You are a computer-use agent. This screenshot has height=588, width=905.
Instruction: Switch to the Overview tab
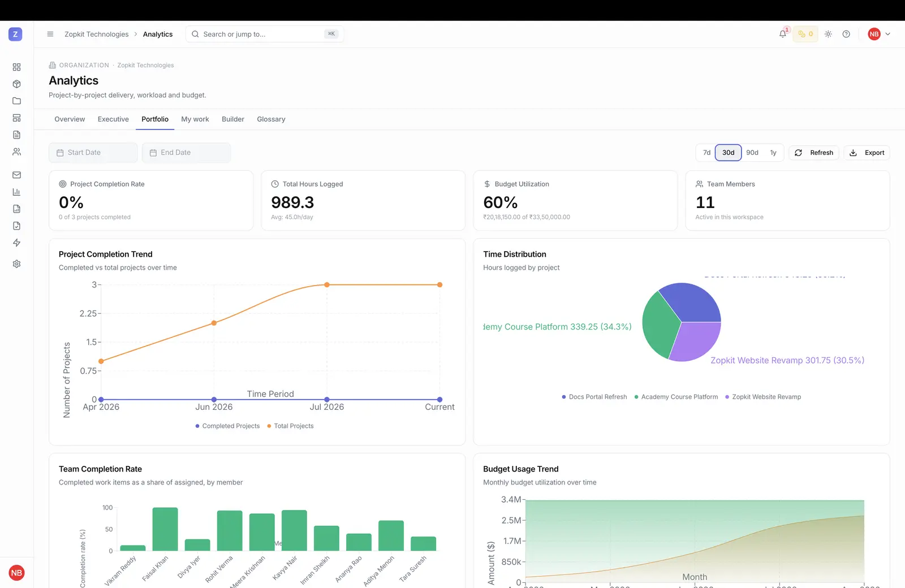point(70,119)
